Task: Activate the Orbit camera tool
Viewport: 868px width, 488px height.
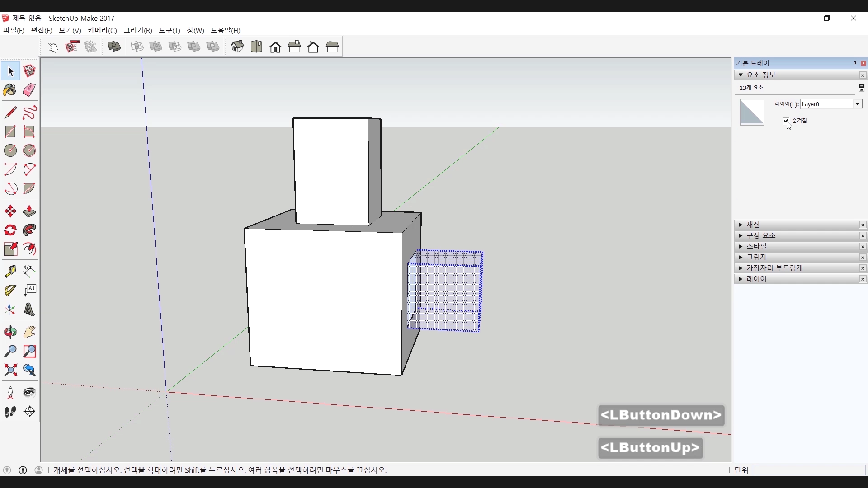Action: [x=10, y=332]
